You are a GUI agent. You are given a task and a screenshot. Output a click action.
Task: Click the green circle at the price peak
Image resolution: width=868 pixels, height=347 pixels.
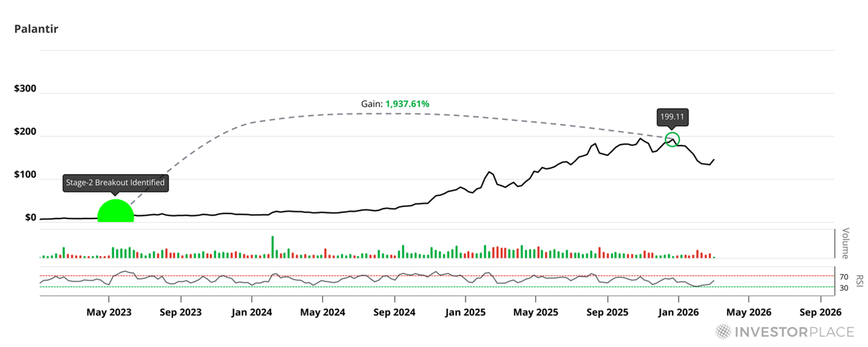[x=672, y=139]
